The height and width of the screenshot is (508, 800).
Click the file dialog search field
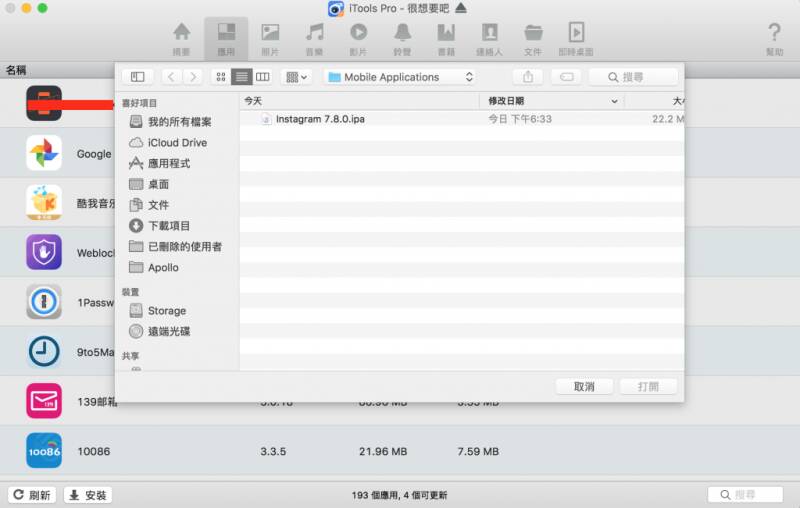tap(634, 77)
